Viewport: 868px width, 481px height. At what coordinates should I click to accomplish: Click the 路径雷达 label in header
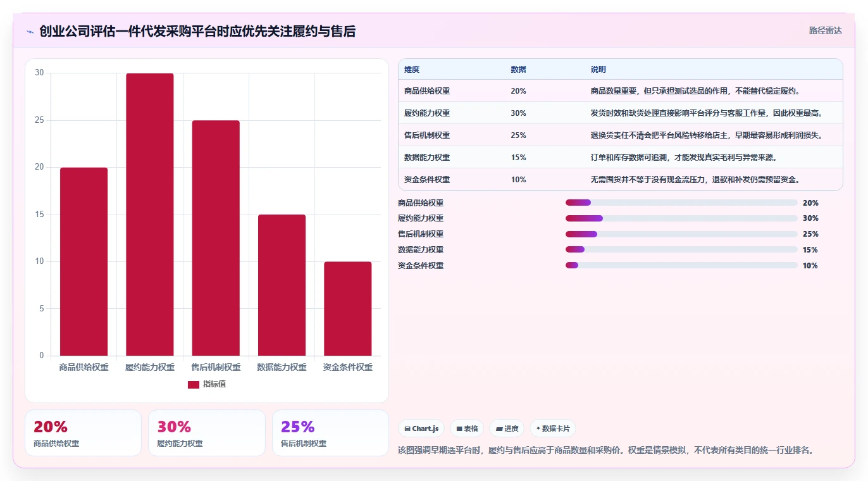[x=825, y=30]
